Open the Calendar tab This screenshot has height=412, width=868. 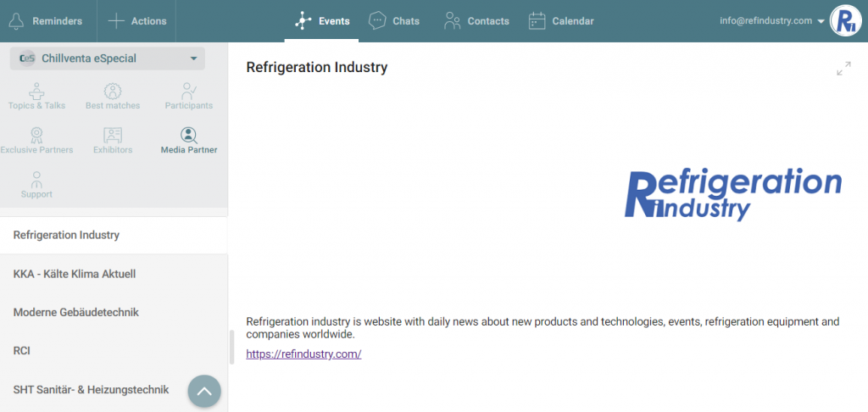point(561,21)
